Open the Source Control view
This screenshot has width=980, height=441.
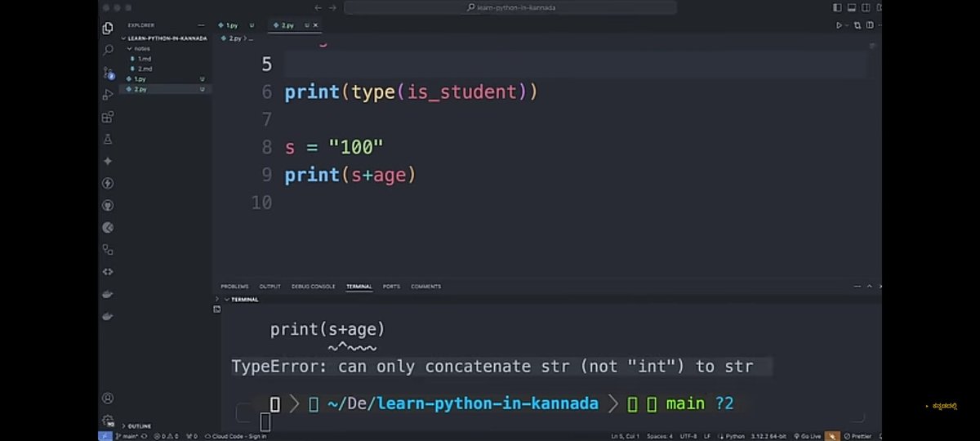pos(108,72)
